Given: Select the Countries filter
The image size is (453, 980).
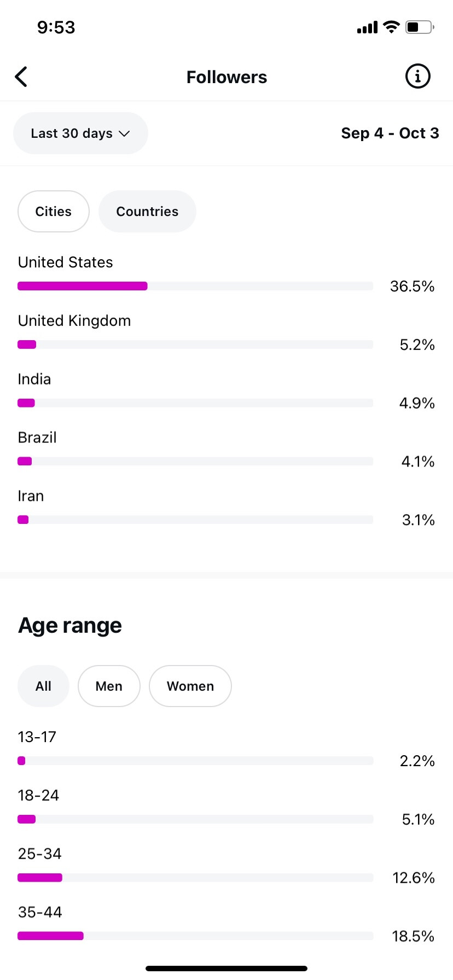Looking at the screenshot, I should 147,212.
